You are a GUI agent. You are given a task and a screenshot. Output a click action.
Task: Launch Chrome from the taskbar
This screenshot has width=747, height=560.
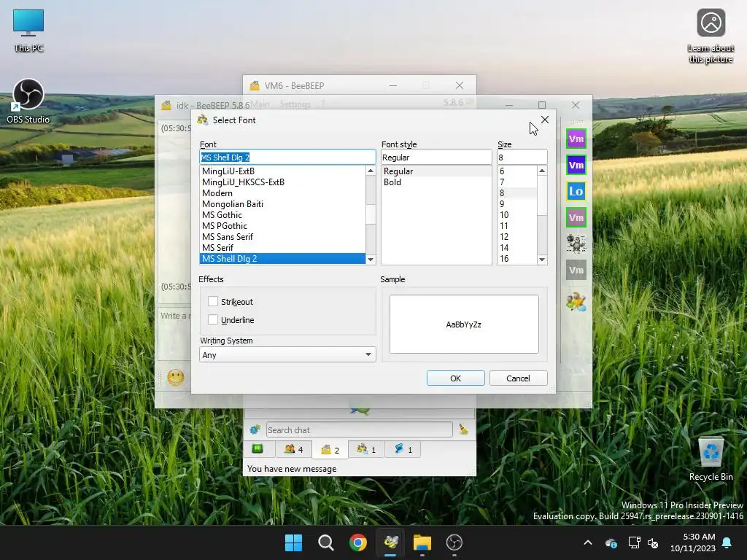[x=357, y=542]
